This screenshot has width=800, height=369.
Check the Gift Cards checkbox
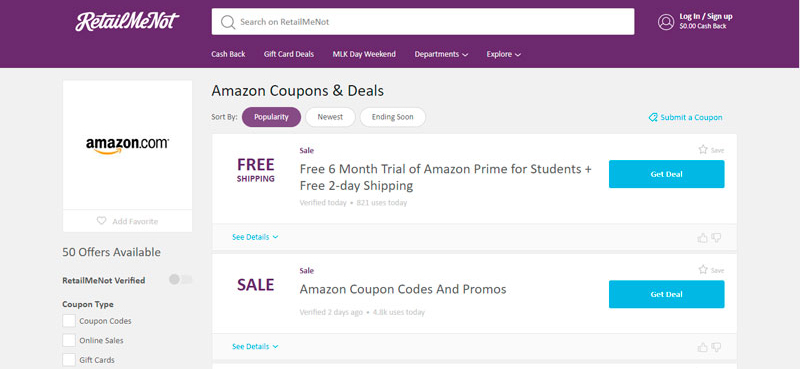click(69, 360)
